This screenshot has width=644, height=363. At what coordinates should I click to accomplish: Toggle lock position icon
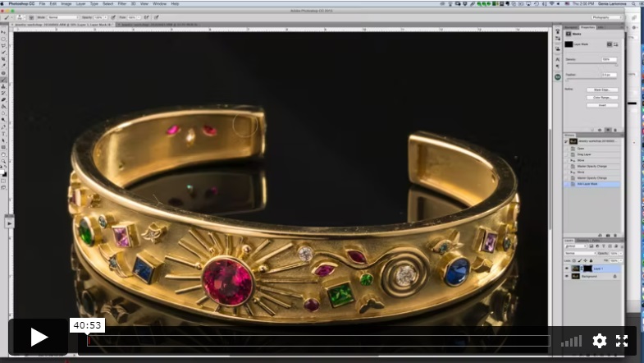coord(585,260)
